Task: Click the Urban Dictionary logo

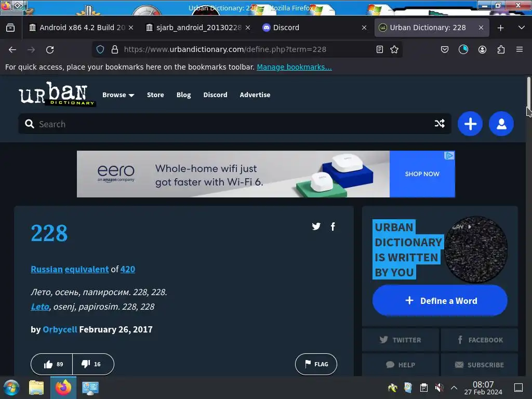Action: pos(57,94)
